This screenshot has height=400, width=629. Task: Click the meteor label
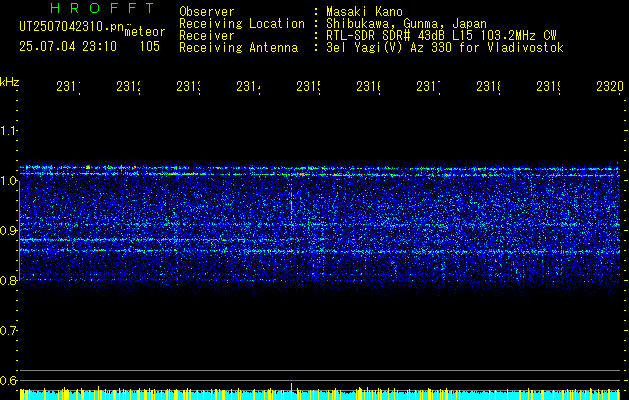(145, 32)
